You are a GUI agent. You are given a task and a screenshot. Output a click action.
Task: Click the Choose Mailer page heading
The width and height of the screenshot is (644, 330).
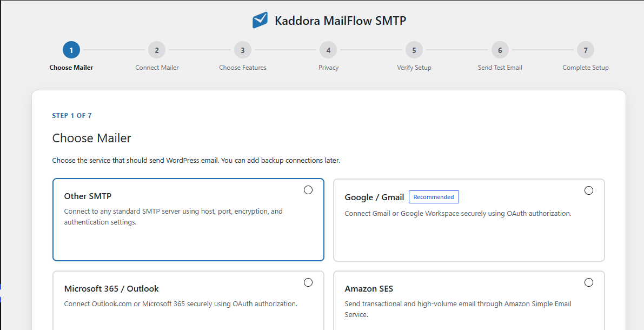point(91,137)
